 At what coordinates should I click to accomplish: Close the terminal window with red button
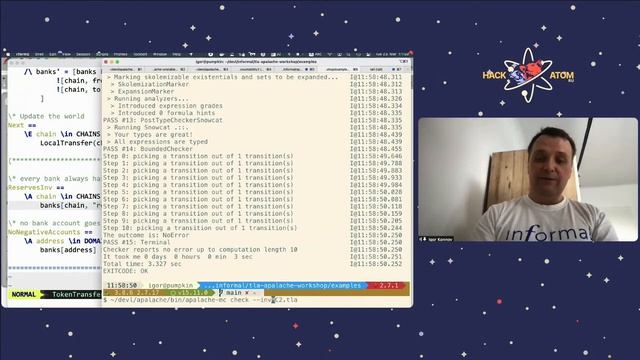[x=106, y=62]
